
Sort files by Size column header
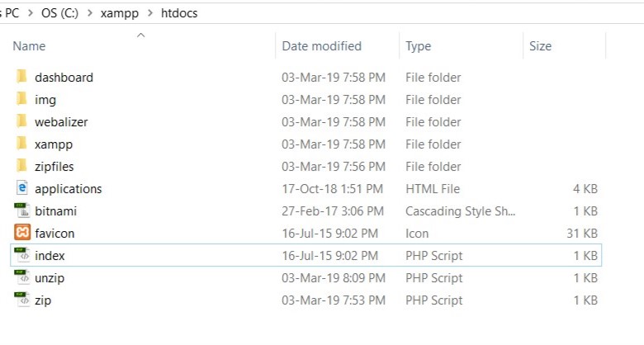540,46
